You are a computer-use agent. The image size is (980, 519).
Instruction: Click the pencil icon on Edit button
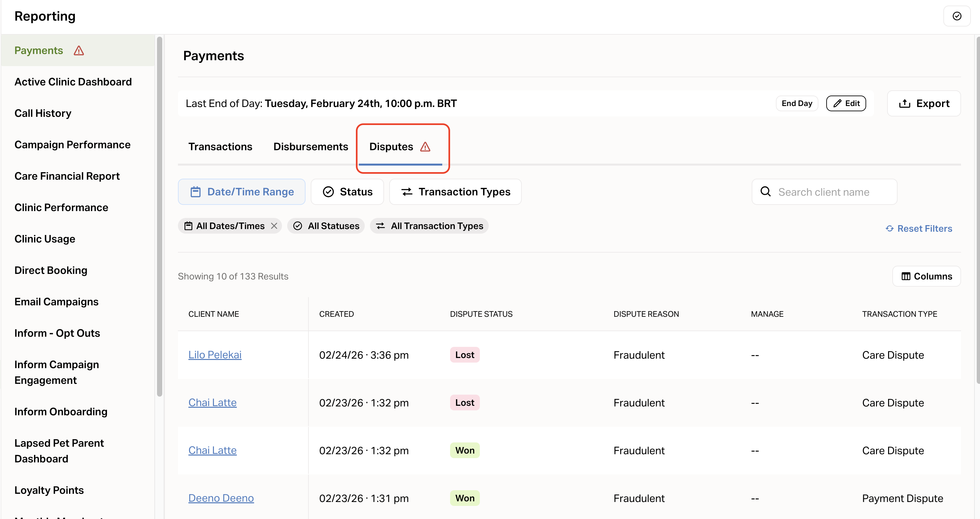pyautogui.click(x=837, y=103)
